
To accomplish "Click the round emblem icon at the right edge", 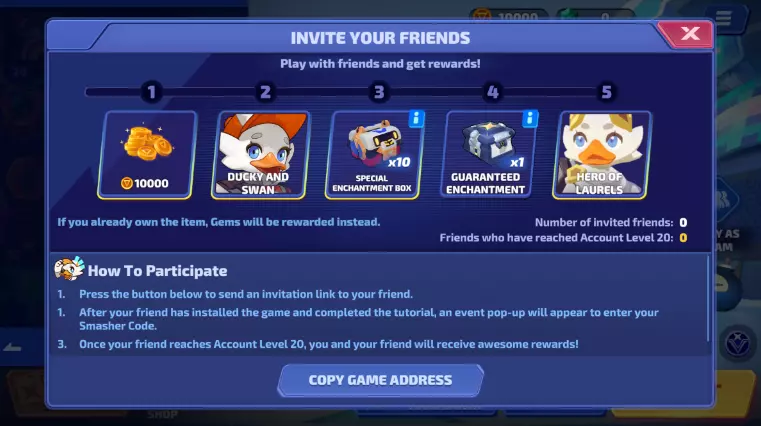I will 737,343.
